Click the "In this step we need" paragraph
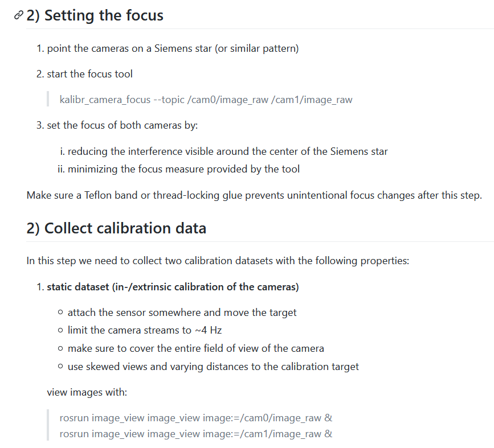This screenshot has width=494, height=448. coord(218,261)
